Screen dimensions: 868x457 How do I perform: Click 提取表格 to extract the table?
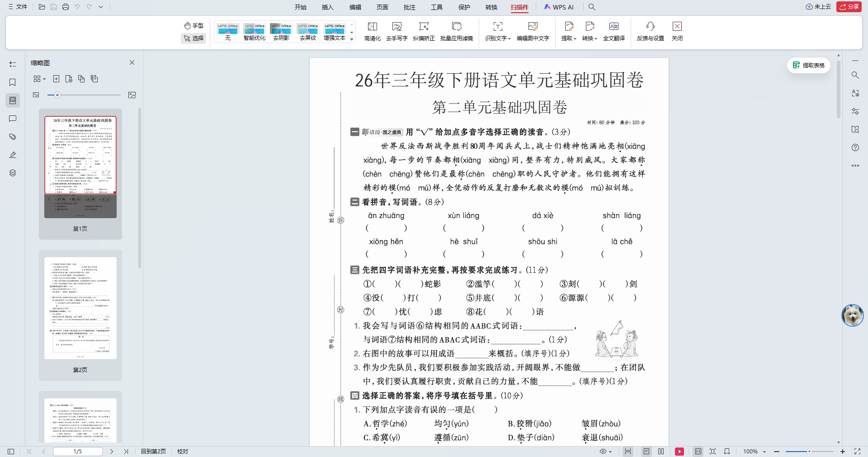tap(809, 65)
